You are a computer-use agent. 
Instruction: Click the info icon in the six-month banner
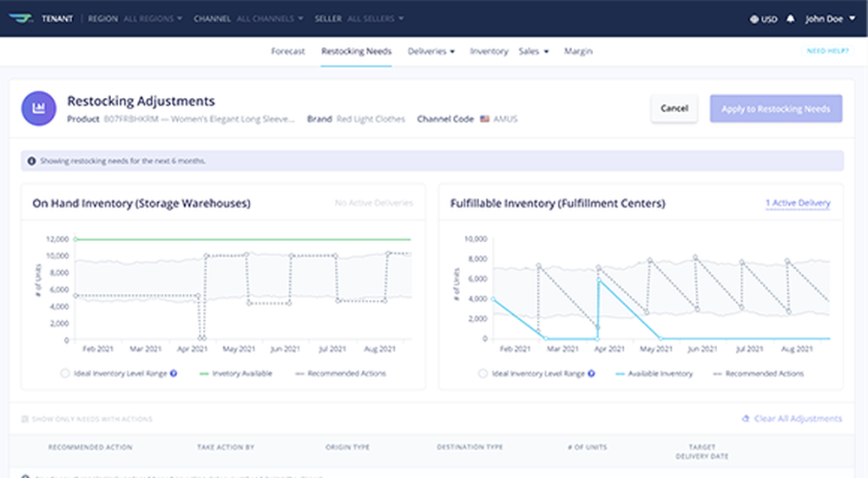coord(32,160)
